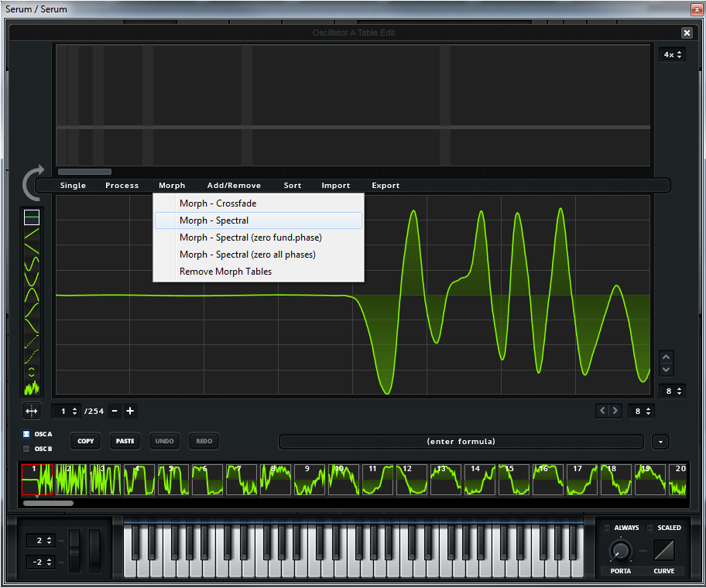Screen dimensions: 706x588
Task: Open the formula presets dropdown arrow
Action: pyautogui.click(x=660, y=442)
